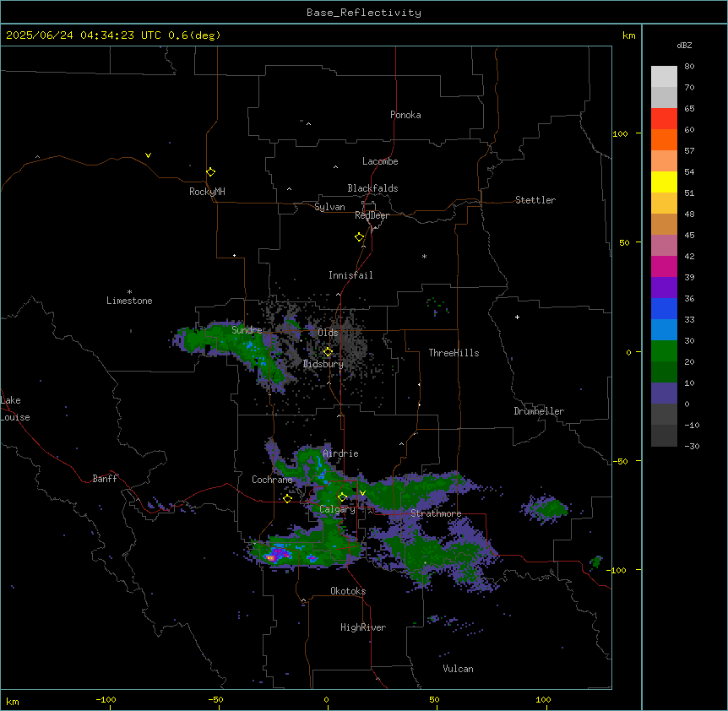The image size is (728, 711).
Task: Select the royal blue swatch below 36 in legend
Action: [x=664, y=308]
